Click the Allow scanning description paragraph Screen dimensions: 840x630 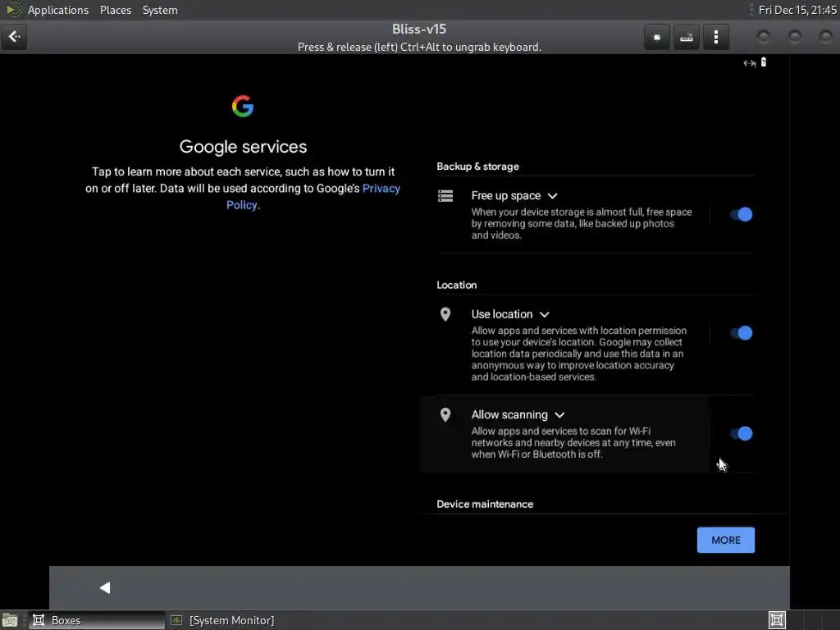point(573,442)
